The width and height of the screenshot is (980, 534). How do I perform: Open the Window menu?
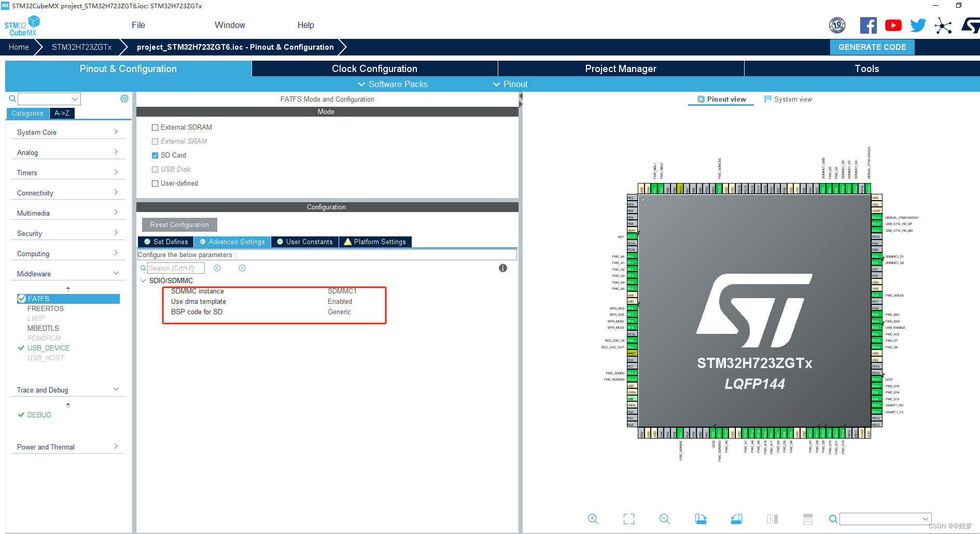pyautogui.click(x=230, y=25)
